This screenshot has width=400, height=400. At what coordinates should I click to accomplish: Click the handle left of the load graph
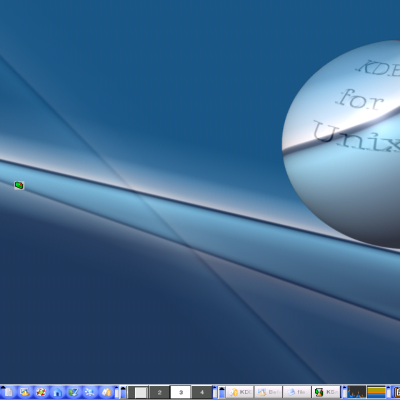coord(345,392)
